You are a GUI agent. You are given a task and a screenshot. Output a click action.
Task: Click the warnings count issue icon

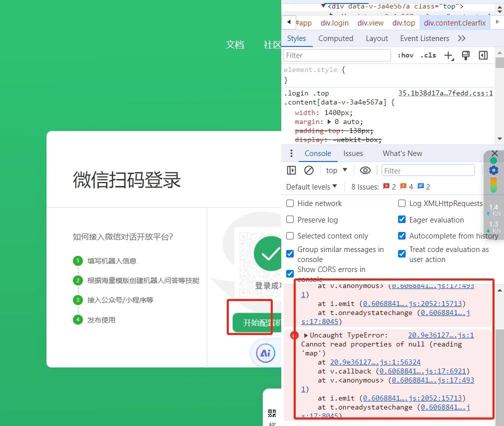[404, 186]
